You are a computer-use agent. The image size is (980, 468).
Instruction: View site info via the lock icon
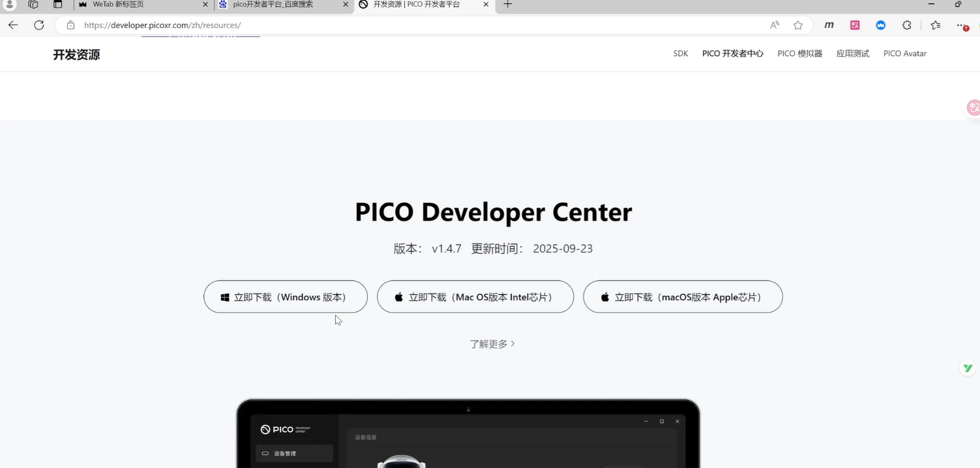pos(70,25)
